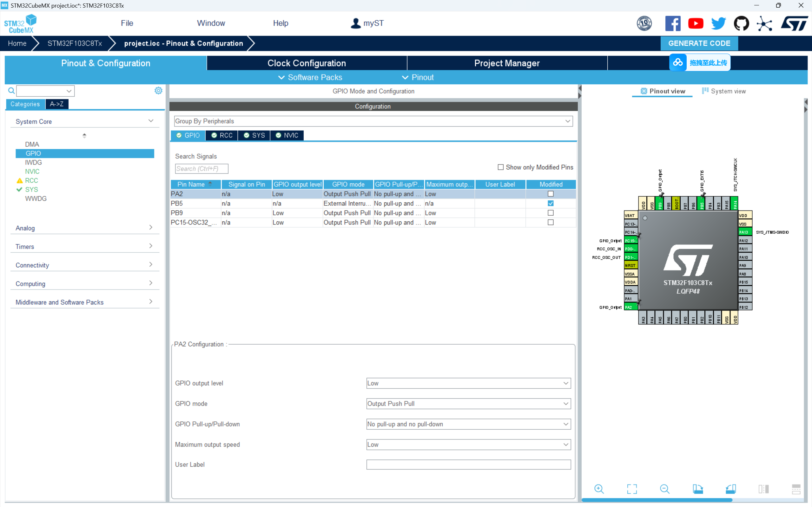The width and height of the screenshot is (812, 507).
Task: Open the category search combo box
Action: pyautogui.click(x=46, y=91)
